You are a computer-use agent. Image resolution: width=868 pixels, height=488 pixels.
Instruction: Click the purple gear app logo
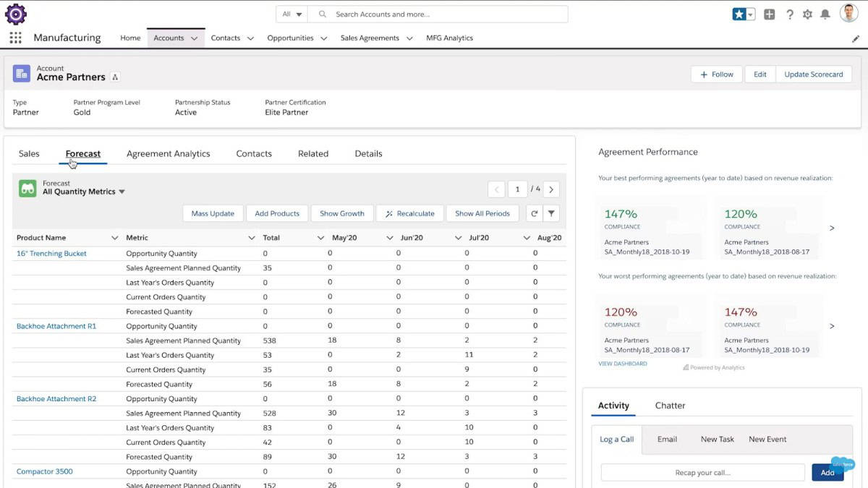point(15,14)
